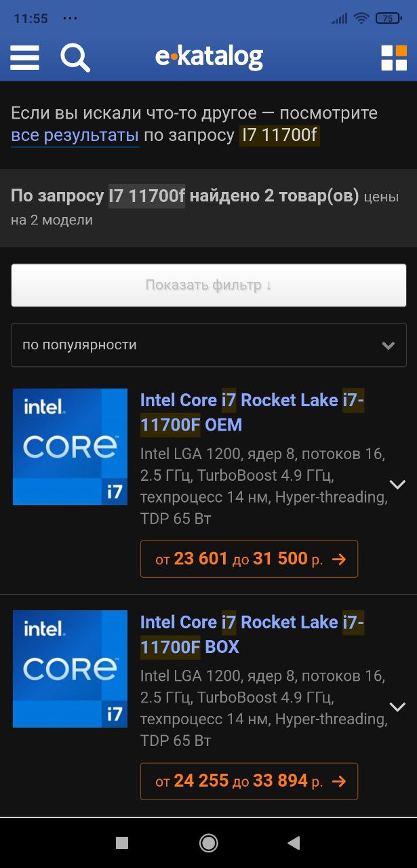The height and width of the screenshot is (868, 417).
Task: Tap the Android back button
Action: pos(294,843)
